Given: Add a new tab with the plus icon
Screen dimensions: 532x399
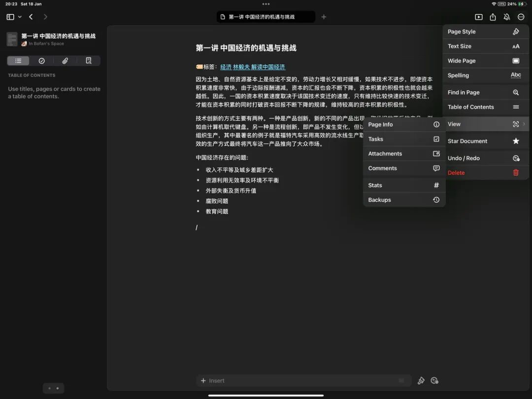Looking at the screenshot, I should coord(324,17).
